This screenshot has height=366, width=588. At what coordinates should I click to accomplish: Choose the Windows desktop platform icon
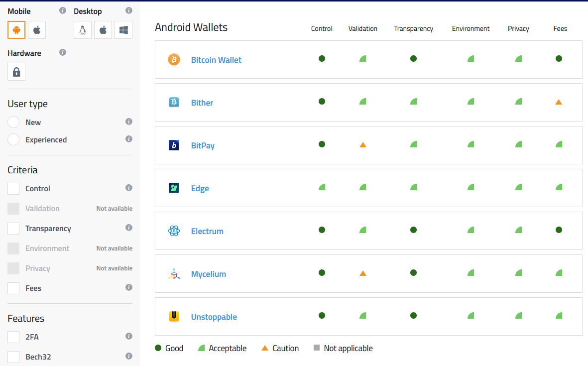click(123, 30)
